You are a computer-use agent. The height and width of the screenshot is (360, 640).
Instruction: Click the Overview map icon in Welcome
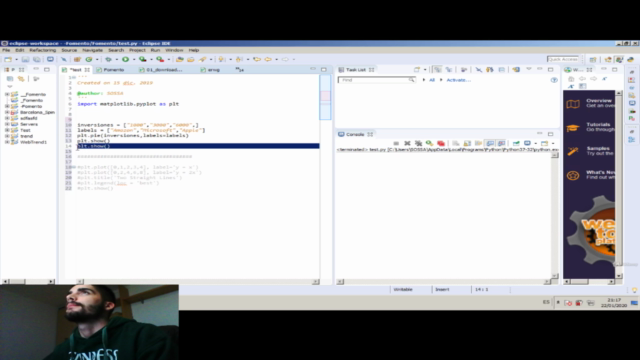573,104
